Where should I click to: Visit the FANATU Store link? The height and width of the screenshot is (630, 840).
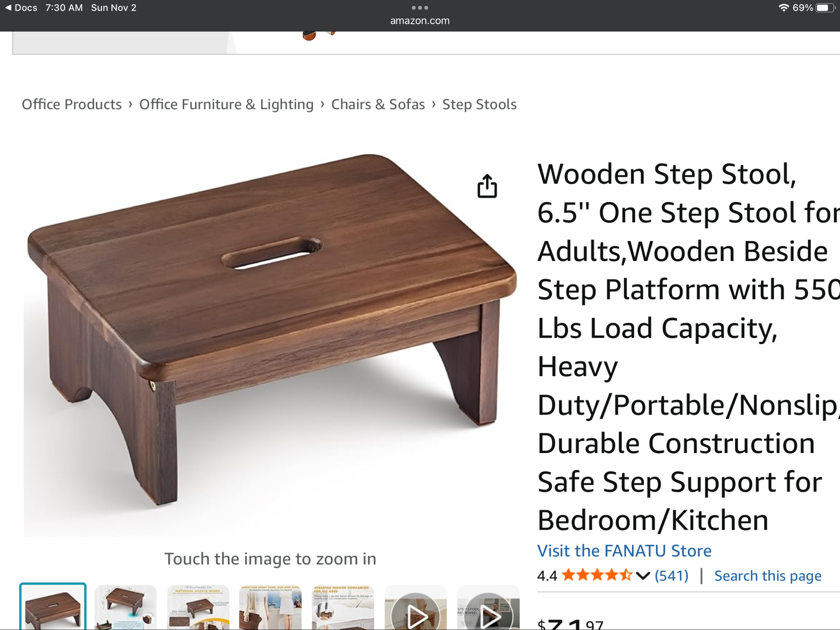click(x=624, y=551)
